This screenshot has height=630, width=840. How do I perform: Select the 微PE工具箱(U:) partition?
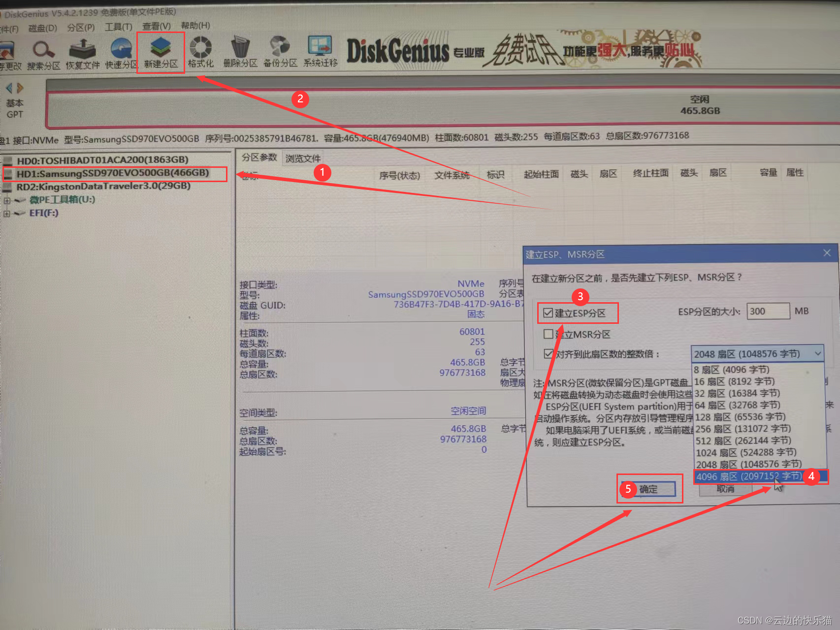62,200
